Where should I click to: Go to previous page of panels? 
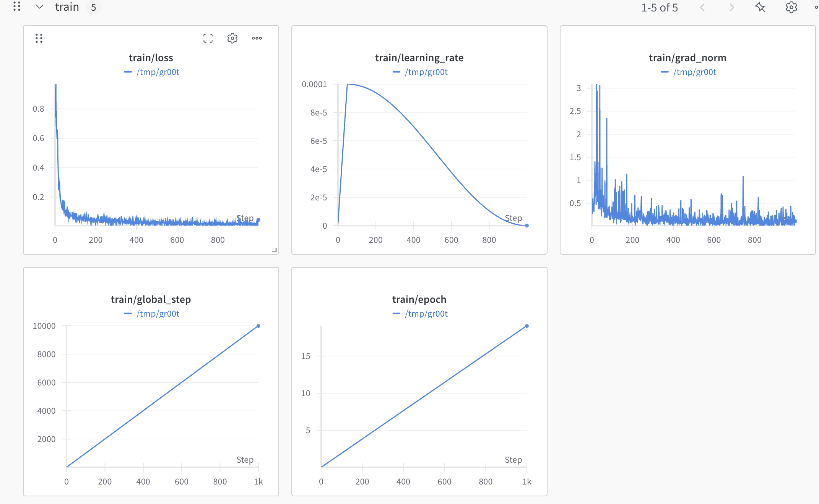click(x=702, y=7)
